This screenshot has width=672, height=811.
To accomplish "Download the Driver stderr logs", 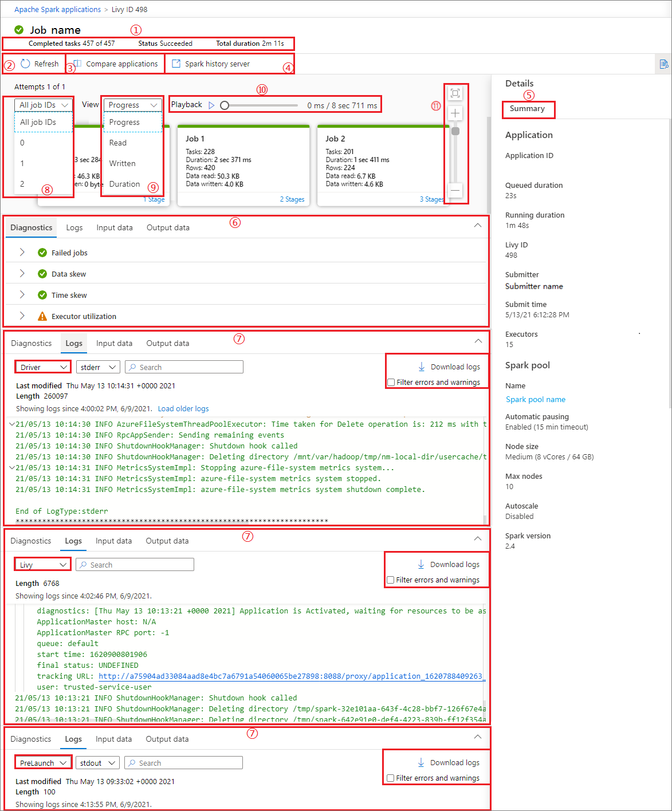I will pos(446,367).
